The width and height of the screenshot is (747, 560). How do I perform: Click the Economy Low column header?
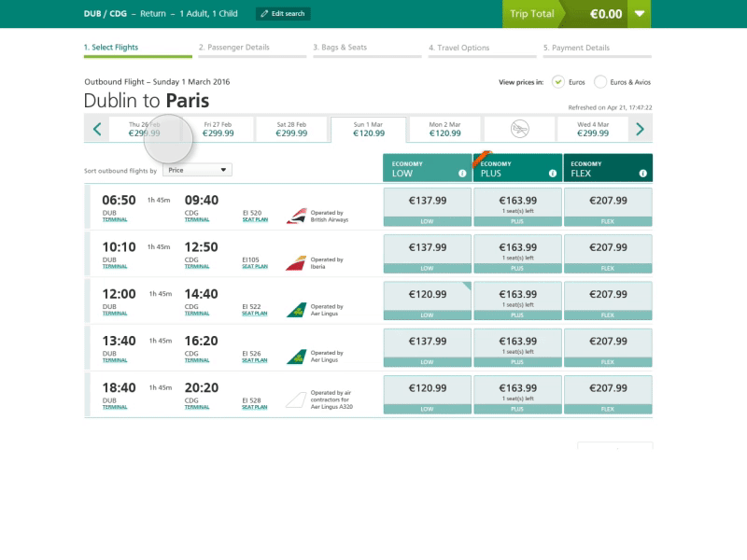point(428,168)
